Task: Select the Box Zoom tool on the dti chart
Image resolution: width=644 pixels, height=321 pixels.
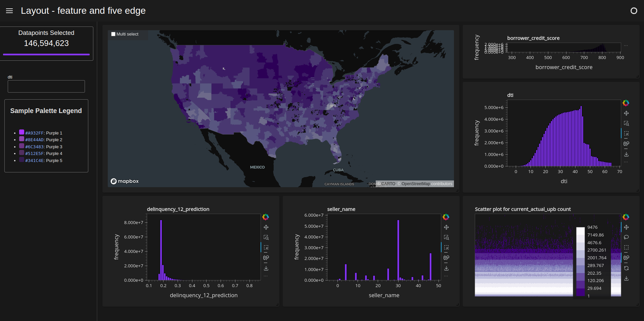Action: click(626, 123)
